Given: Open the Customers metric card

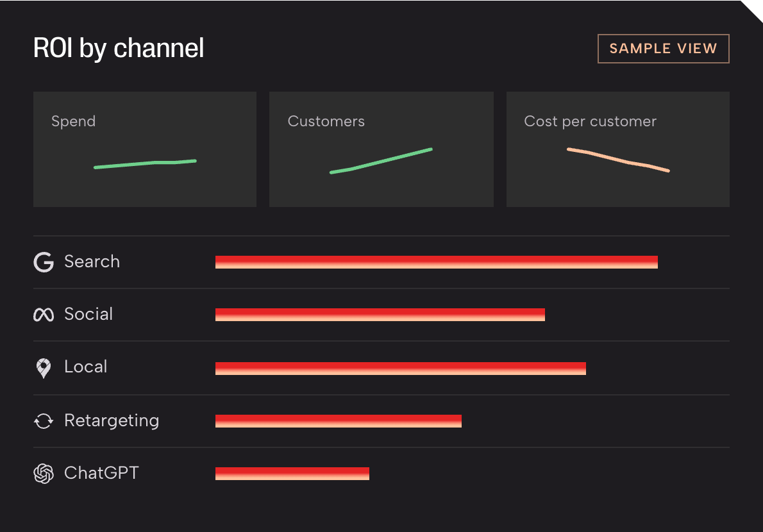Looking at the screenshot, I should click(x=382, y=149).
